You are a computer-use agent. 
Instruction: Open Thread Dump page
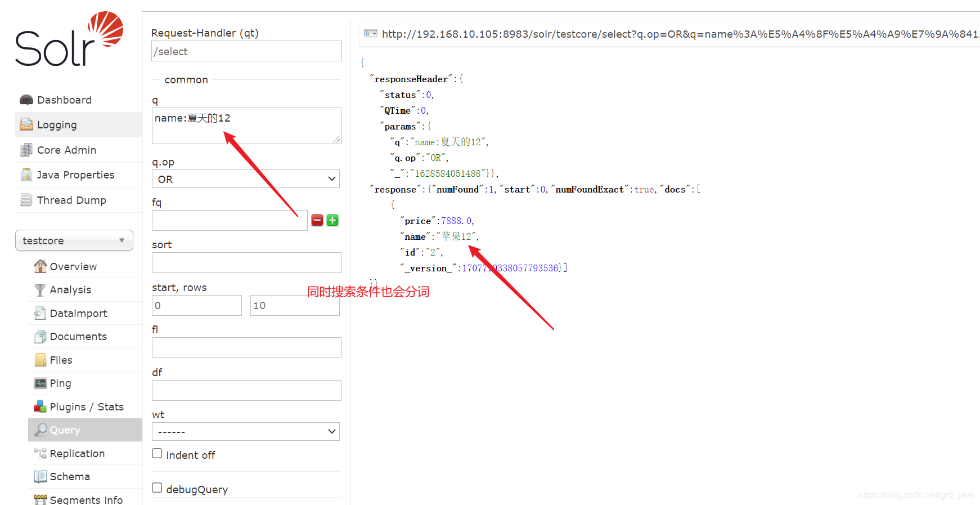71,200
